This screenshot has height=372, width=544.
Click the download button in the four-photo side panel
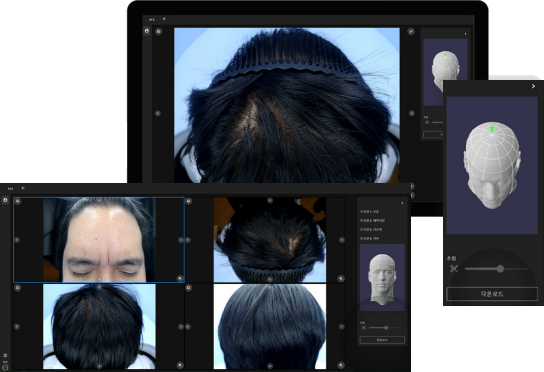coord(382,340)
